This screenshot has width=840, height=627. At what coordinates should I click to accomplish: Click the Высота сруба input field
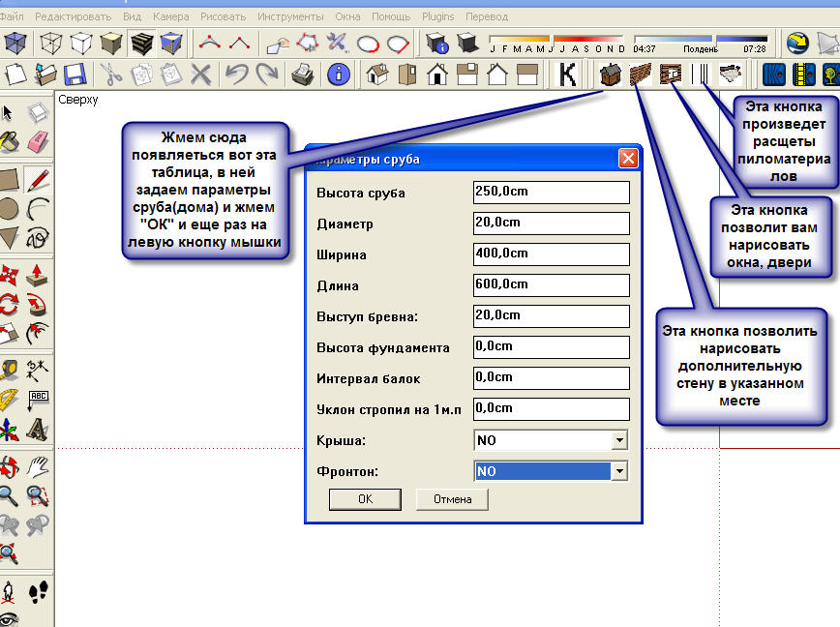551,193
